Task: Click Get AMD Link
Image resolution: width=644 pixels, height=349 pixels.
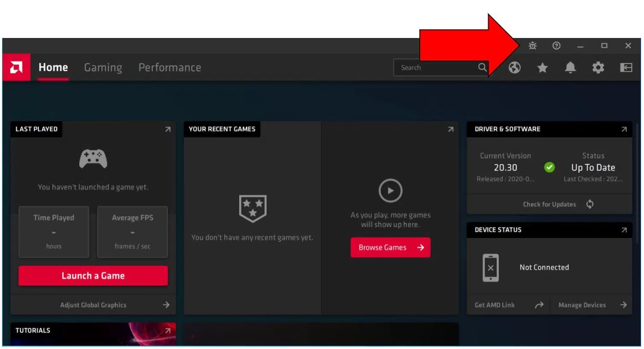Action: [x=495, y=305]
